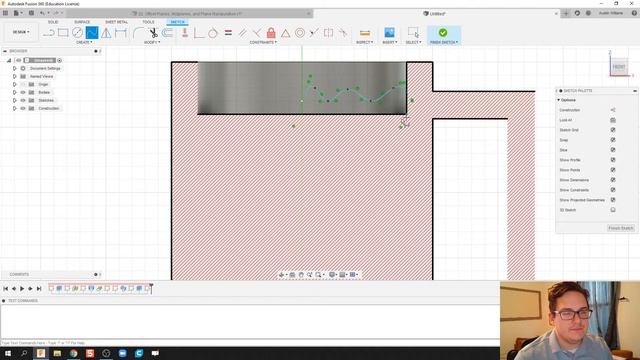Click the Front face of ViewCube

(619, 67)
